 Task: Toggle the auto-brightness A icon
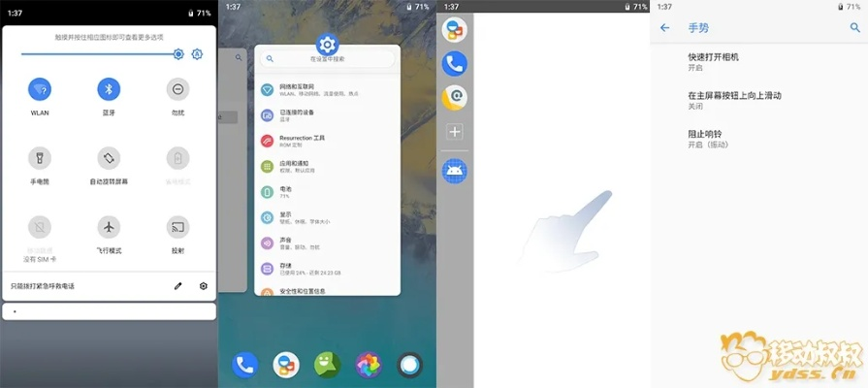pyautogui.click(x=197, y=54)
